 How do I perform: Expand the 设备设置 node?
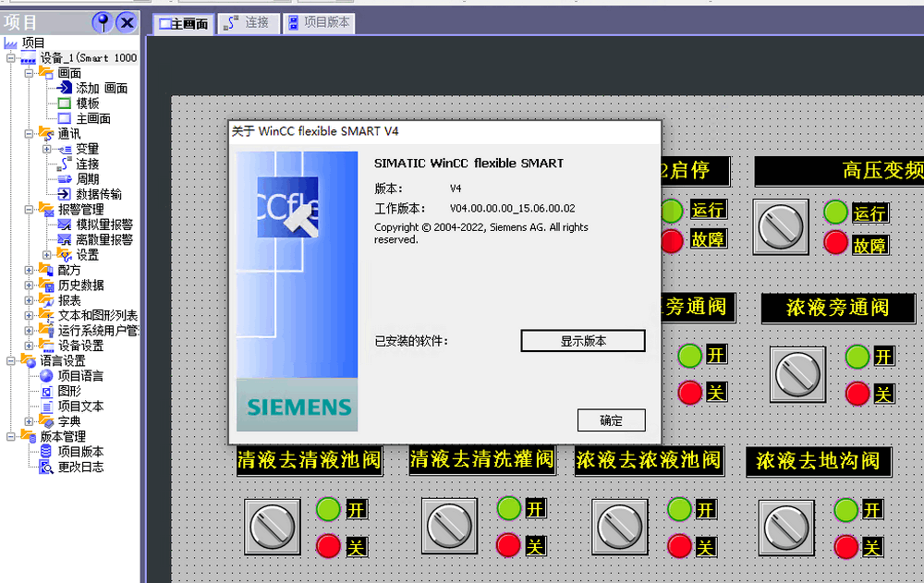click(29, 346)
